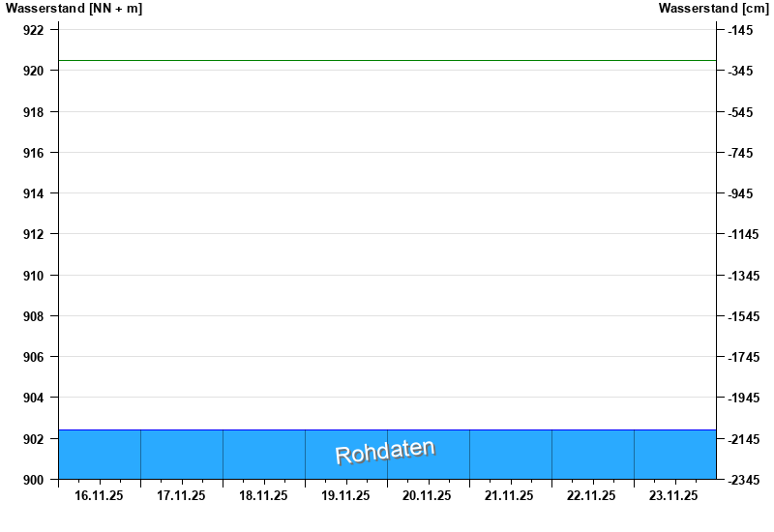
Task: Click the -1345 tick label on right axis
Action: tap(743, 276)
